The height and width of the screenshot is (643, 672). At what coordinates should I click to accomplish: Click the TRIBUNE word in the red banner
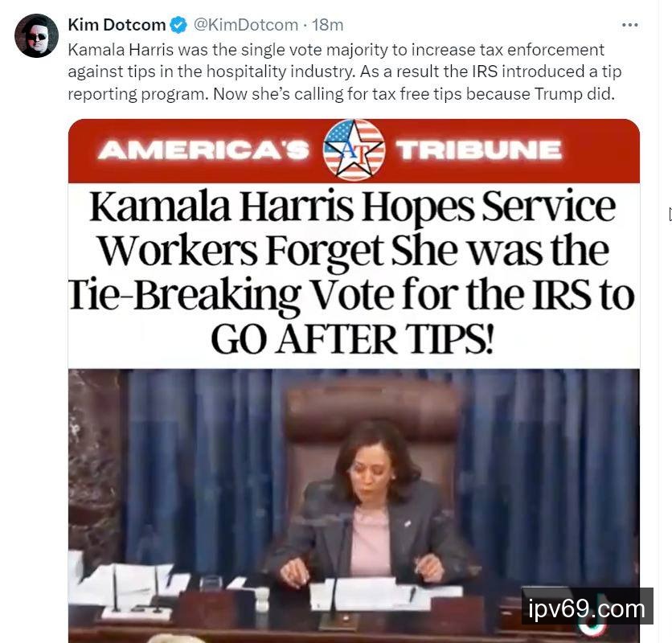click(478, 150)
